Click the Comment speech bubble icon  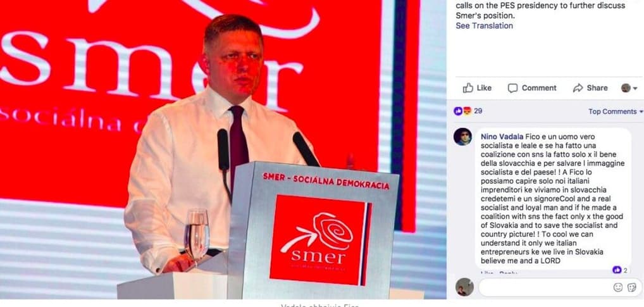512,88
